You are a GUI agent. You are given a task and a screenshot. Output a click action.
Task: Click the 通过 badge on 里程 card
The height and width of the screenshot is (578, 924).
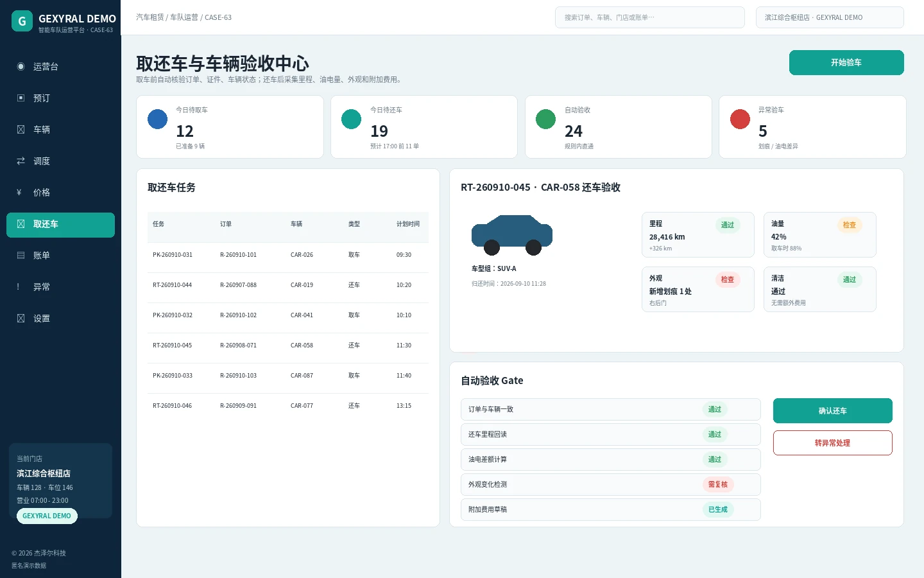coord(728,225)
